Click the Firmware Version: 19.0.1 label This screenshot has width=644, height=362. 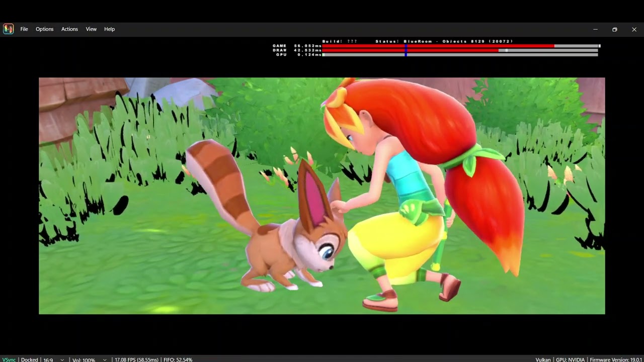pyautogui.click(x=617, y=359)
